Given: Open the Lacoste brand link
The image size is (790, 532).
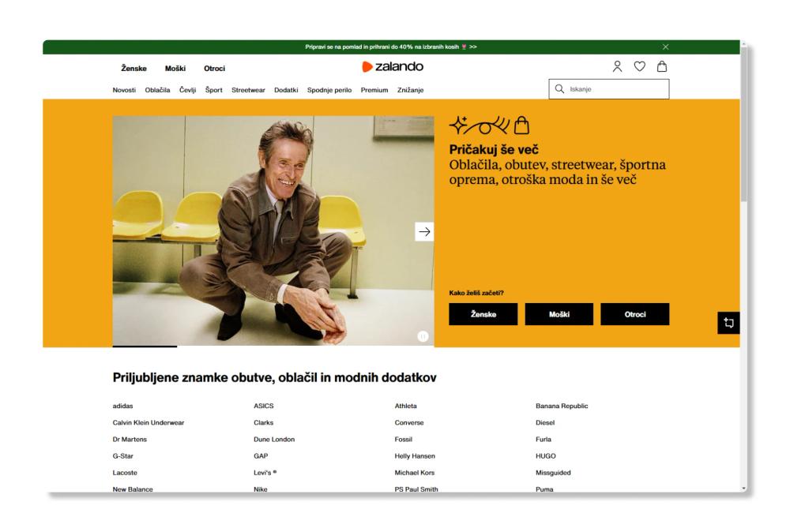Looking at the screenshot, I should pos(125,472).
